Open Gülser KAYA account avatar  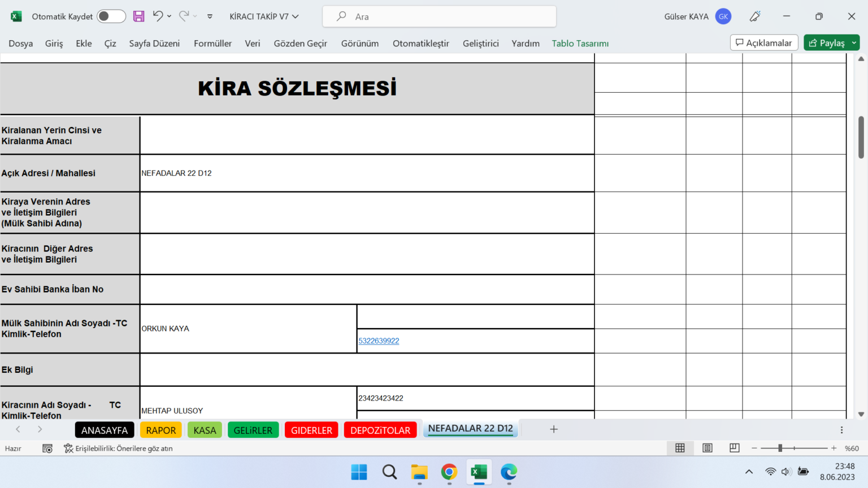tap(723, 16)
